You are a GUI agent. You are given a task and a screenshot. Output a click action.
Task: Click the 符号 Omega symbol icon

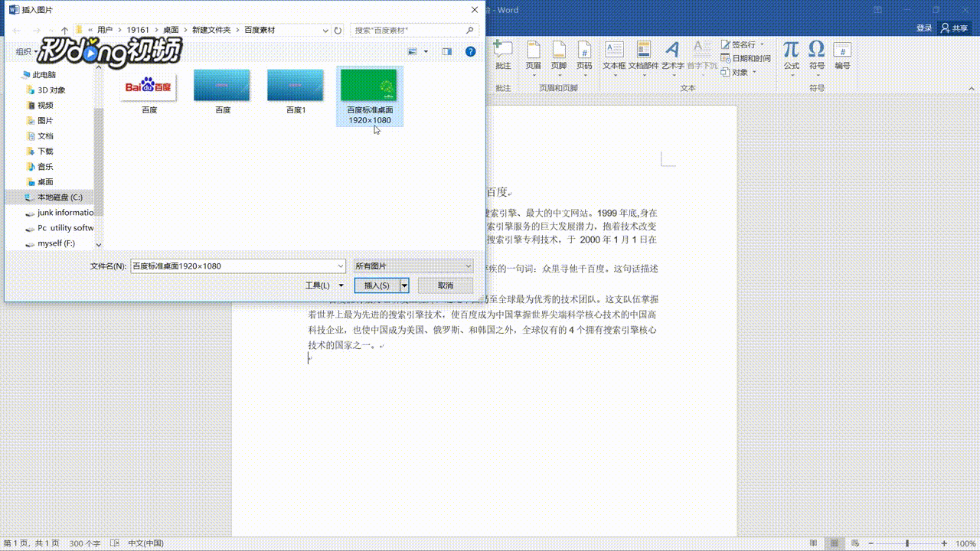(x=817, y=54)
